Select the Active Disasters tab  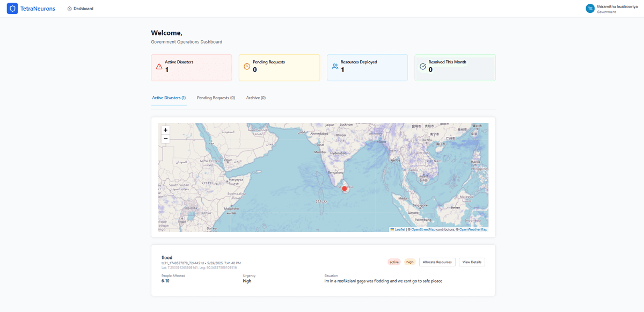(169, 98)
